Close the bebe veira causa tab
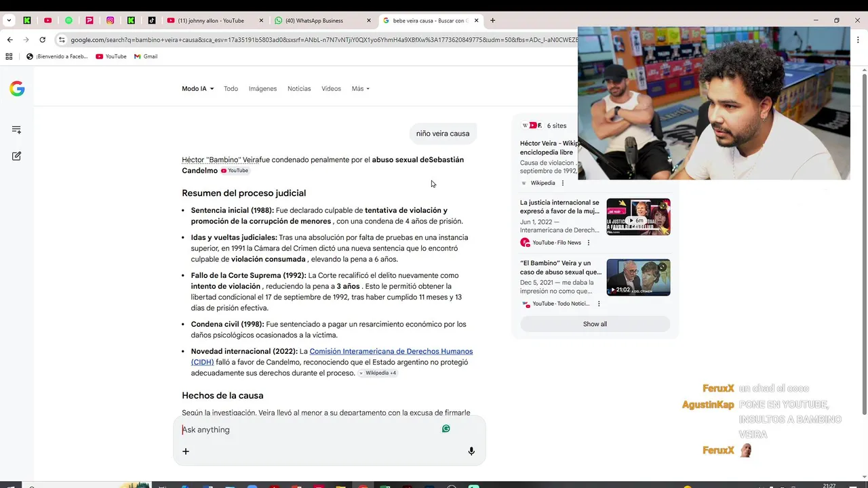 pyautogui.click(x=476, y=20)
